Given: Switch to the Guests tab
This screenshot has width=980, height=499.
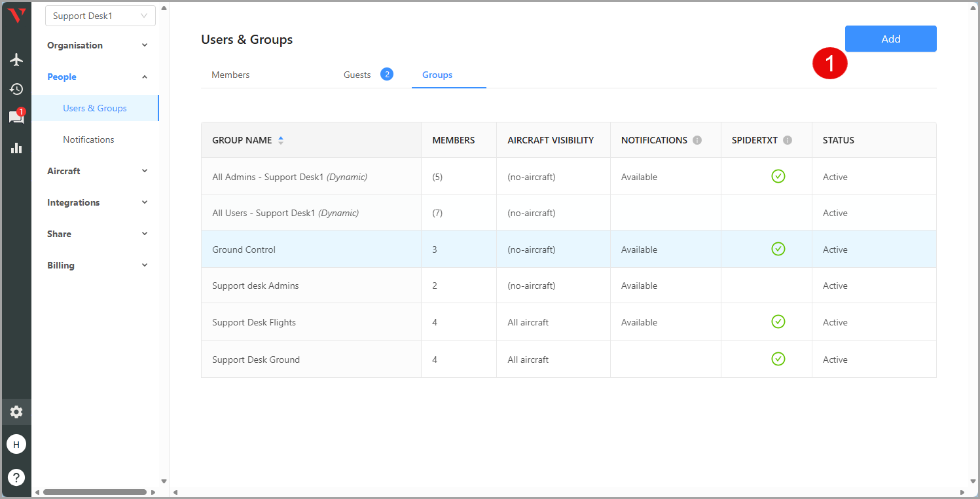Looking at the screenshot, I should coord(357,75).
